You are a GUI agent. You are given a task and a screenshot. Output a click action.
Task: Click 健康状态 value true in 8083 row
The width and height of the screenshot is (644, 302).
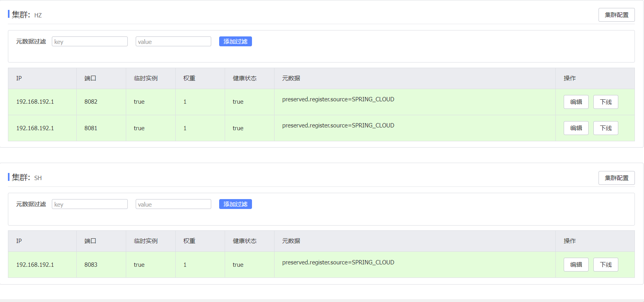click(238, 265)
